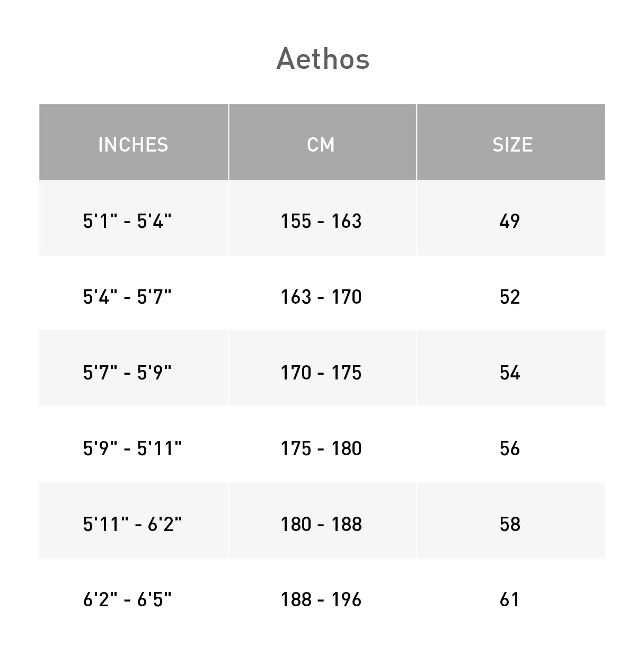Click the 5'7" - 5'9" height cell
This screenshot has width=636, height=672.
pos(127,373)
